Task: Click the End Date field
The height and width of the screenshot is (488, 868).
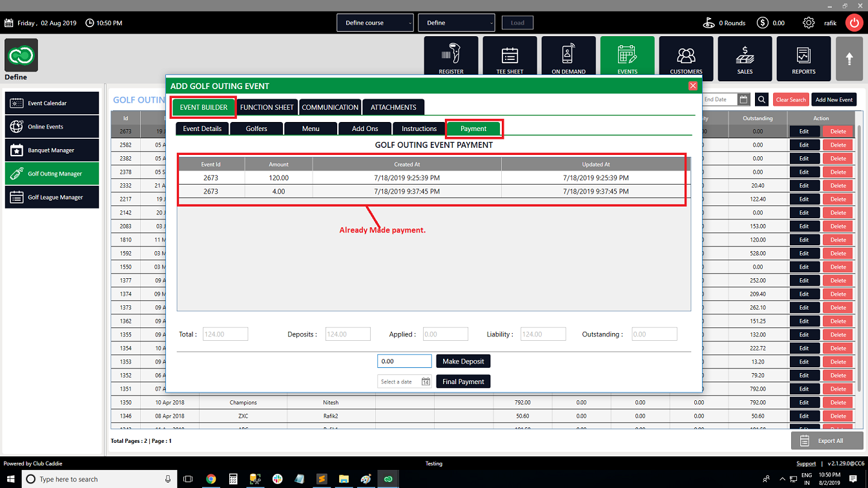Action: [x=719, y=99]
